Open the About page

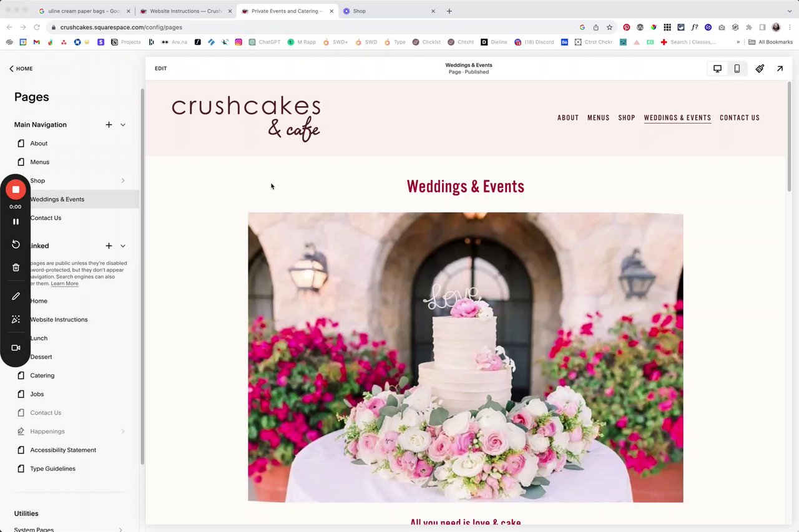click(39, 143)
